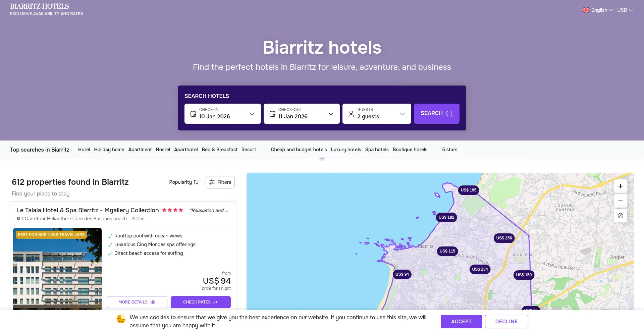This screenshot has width=644, height=333.
Task: Zoom out on the map
Action: tap(621, 201)
